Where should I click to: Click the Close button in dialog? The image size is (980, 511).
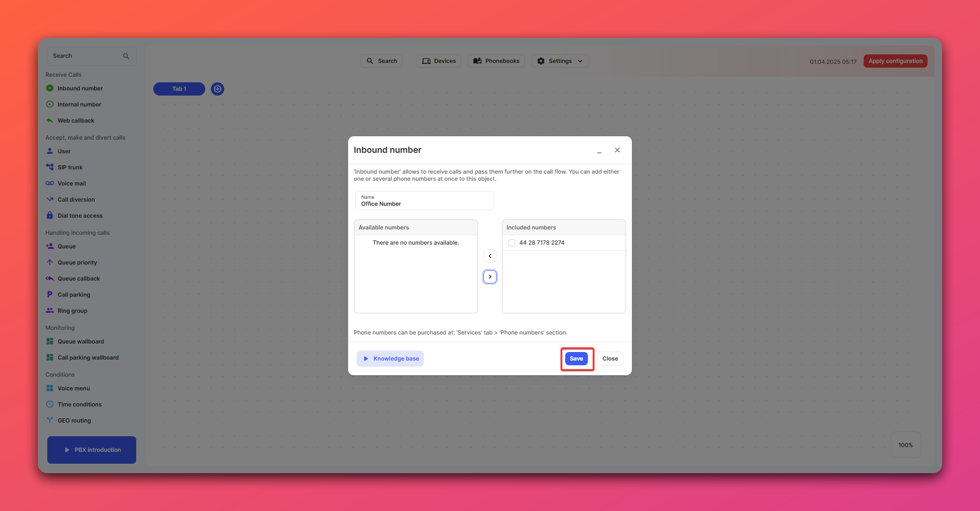tap(610, 359)
